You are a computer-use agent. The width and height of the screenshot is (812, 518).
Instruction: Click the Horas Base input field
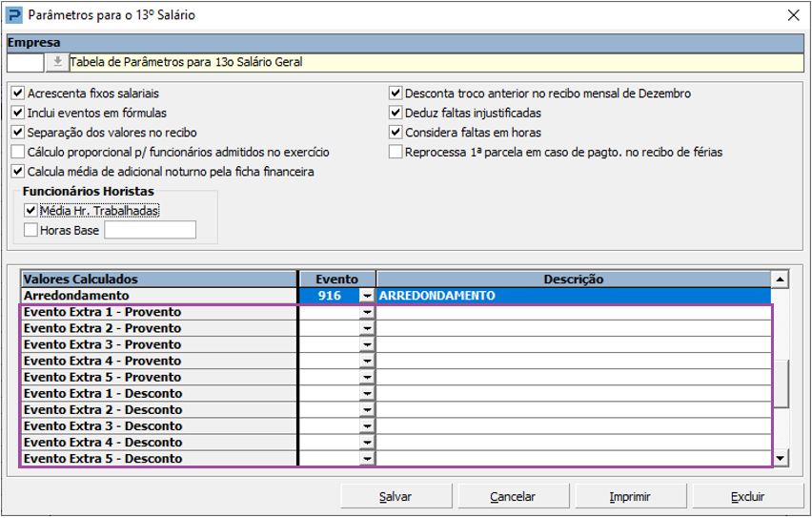pyautogui.click(x=150, y=230)
